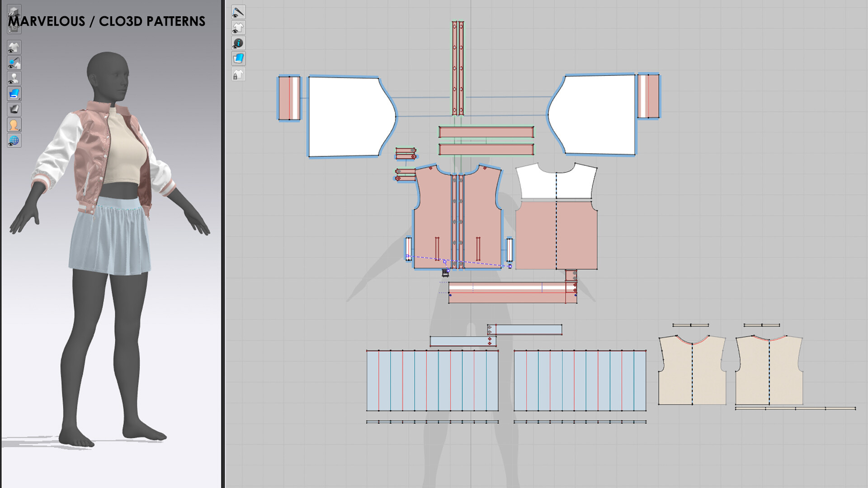
Task: Select the right blue pleated skirt panel
Action: coord(580,380)
